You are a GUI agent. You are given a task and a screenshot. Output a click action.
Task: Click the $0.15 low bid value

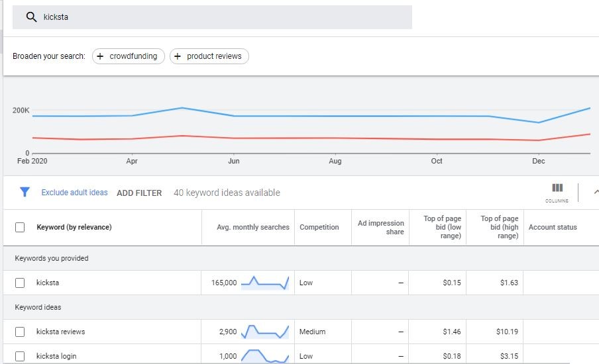coord(452,283)
